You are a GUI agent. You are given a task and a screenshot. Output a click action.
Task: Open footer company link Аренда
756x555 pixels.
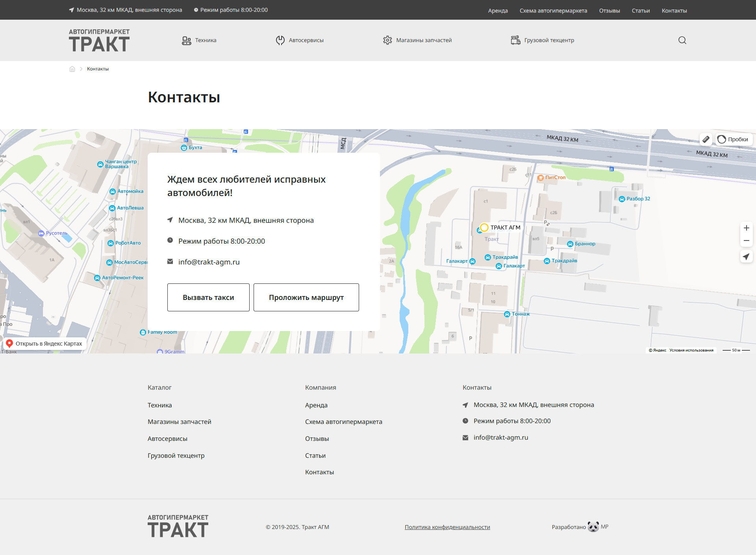click(316, 405)
